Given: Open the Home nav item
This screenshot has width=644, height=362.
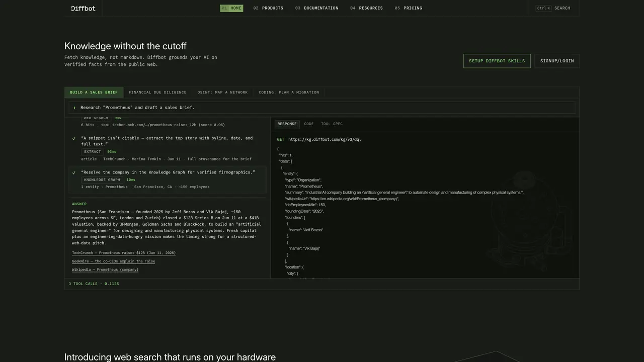Looking at the screenshot, I should (x=231, y=8).
